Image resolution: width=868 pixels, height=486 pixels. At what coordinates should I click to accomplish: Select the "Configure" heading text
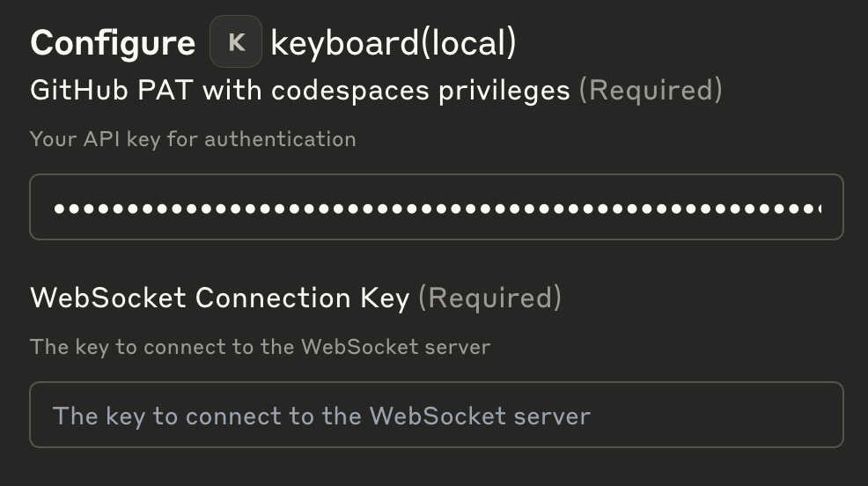pyautogui.click(x=113, y=42)
